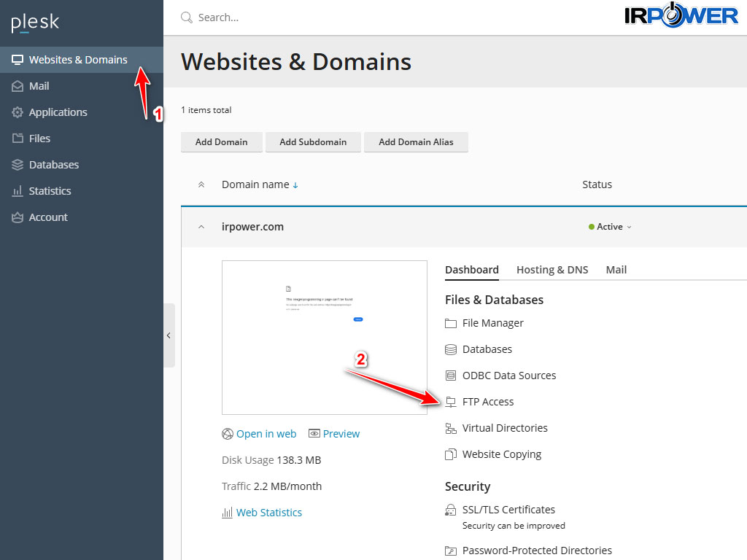Switch to the Hosting & DNS tab
This screenshot has width=747, height=560.
coord(551,270)
